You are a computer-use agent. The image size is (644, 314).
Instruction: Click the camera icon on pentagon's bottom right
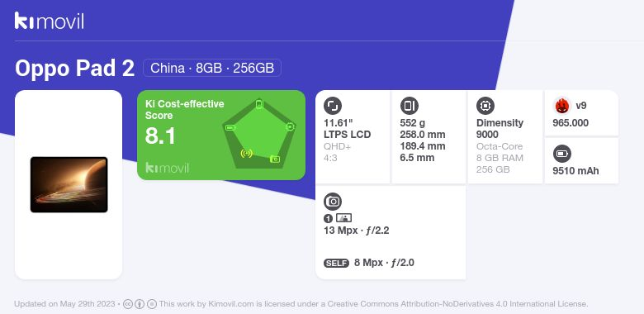coord(275,159)
